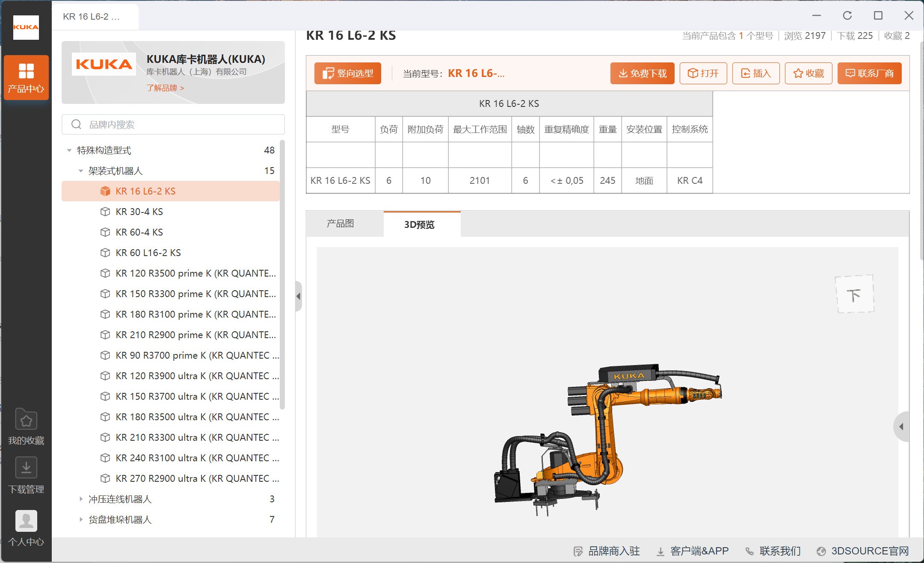Open 下载管理 download manager icon
Viewport: 924px width, 563px height.
point(26,468)
